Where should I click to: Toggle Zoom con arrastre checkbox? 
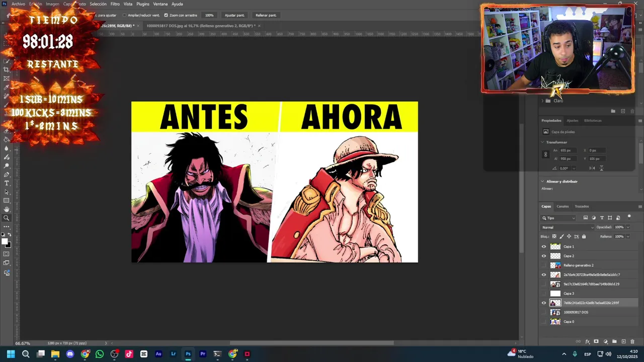point(166,15)
